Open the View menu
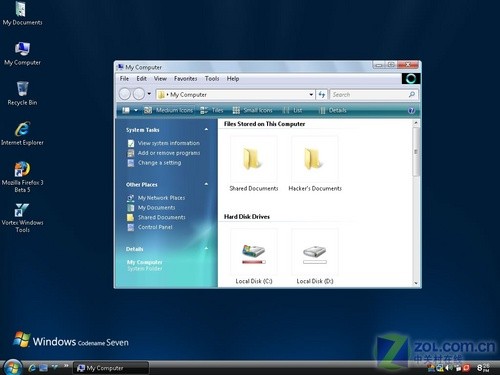The width and height of the screenshot is (500, 375). [160, 79]
